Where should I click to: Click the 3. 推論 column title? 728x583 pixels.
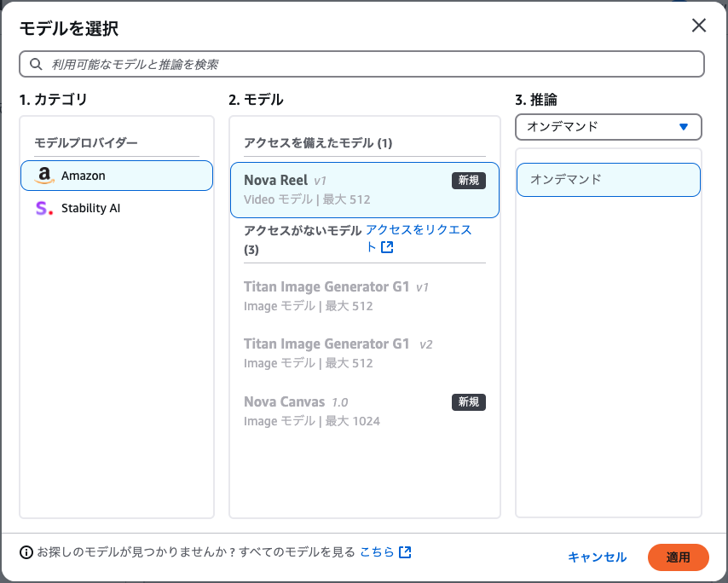[536, 100]
